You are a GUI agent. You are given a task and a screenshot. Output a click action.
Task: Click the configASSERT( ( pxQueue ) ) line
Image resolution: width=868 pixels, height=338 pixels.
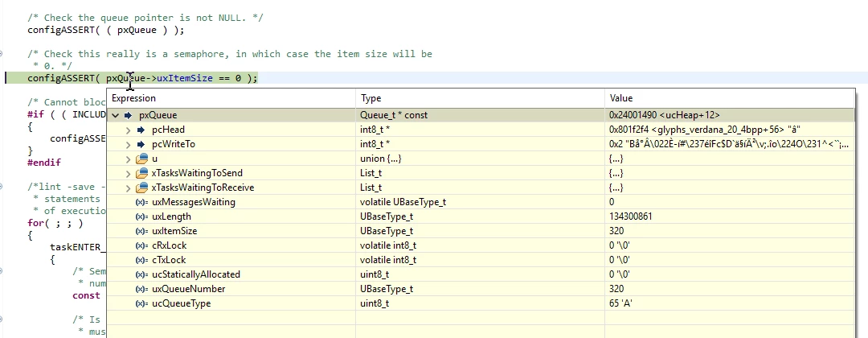click(106, 30)
